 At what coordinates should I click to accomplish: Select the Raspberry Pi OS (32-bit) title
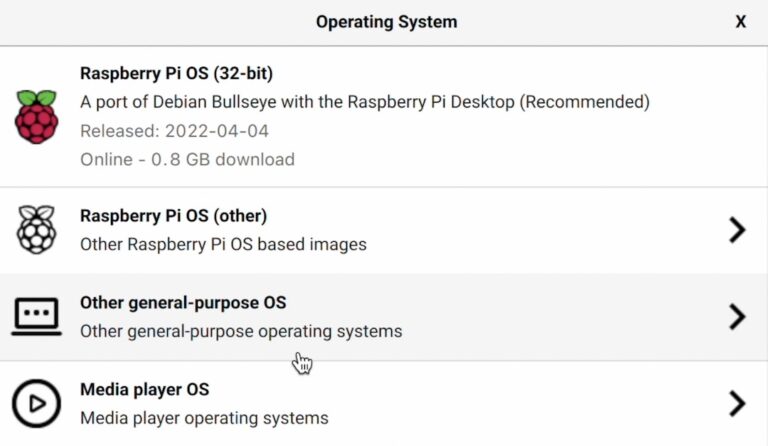[176, 73]
